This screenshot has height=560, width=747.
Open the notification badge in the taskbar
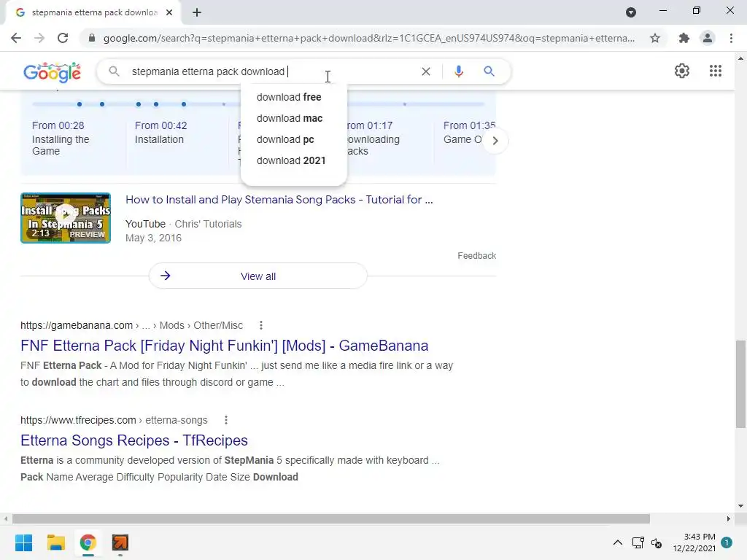point(727,542)
